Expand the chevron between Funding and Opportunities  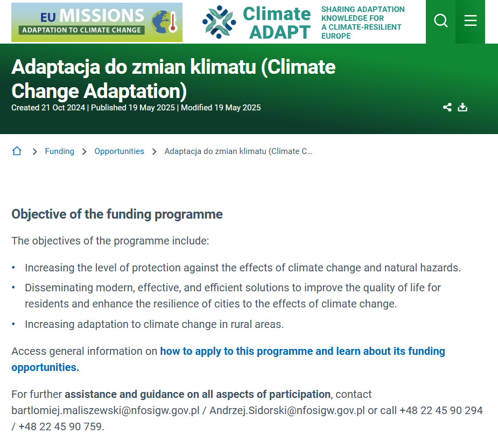(84, 151)
